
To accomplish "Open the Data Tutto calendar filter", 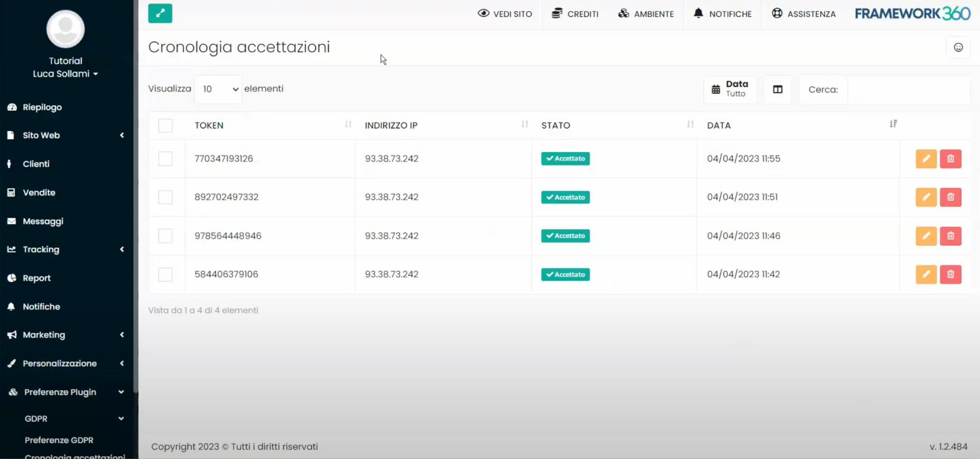I will (x=730, y=89).
